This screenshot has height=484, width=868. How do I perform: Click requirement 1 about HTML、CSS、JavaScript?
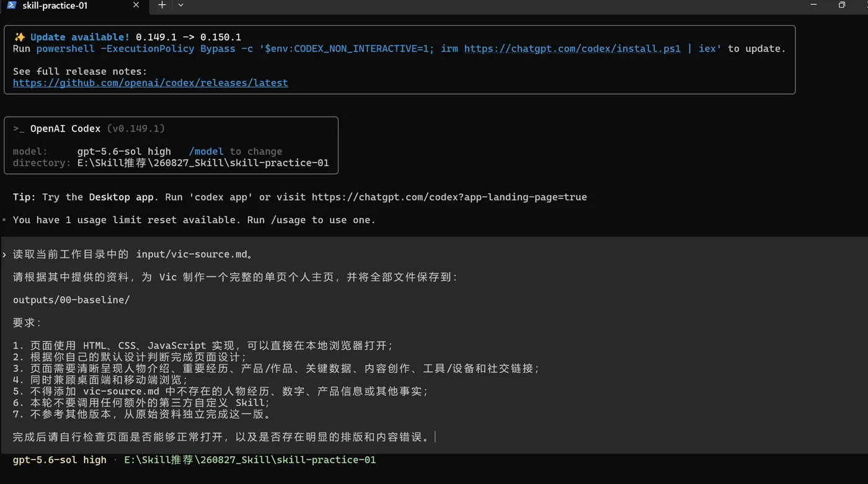pos(203,346)
